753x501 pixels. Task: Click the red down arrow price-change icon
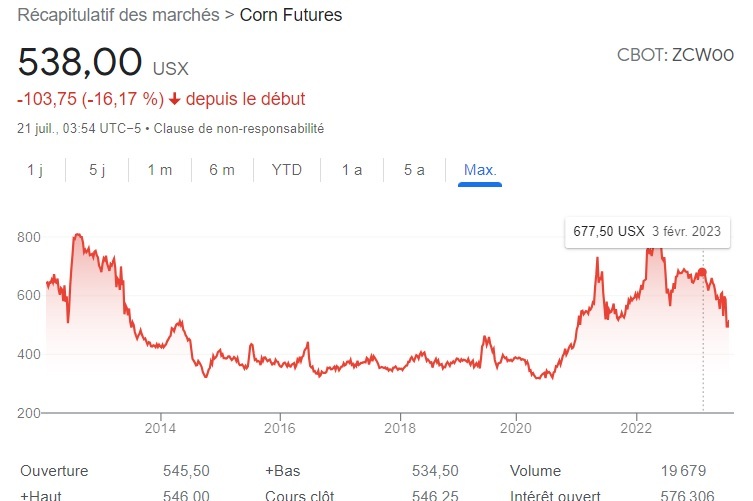coord(175,99)
